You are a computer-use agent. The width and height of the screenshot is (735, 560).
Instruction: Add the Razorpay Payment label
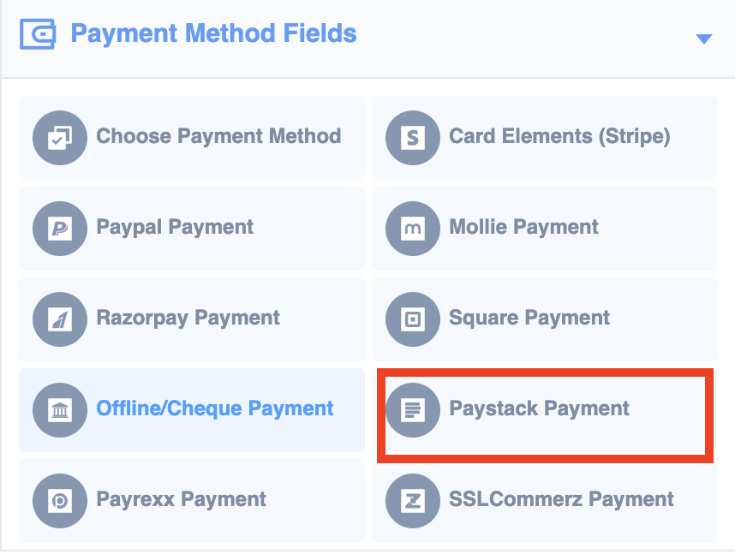tap(188, 319)
